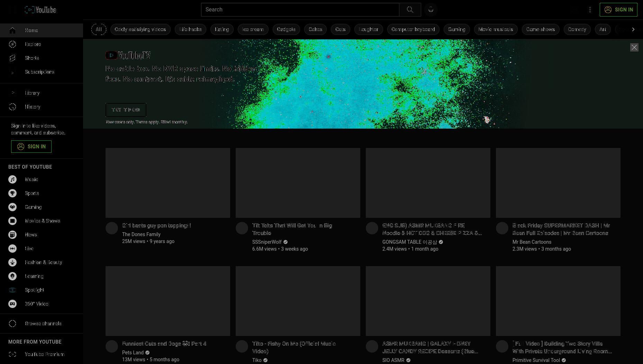Click the SSSniperWolf channel avatar
Image resolution: width=643 pixels, height=364 pixels.
tap(242, 228)
